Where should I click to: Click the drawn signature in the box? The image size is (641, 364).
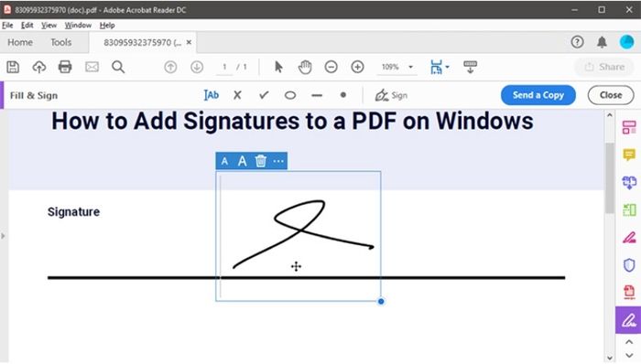click(x=303, y=234)
